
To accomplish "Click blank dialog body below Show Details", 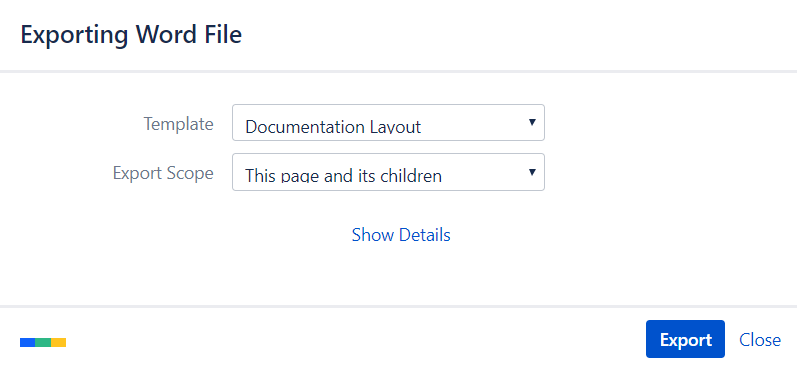I will [401, 277].
